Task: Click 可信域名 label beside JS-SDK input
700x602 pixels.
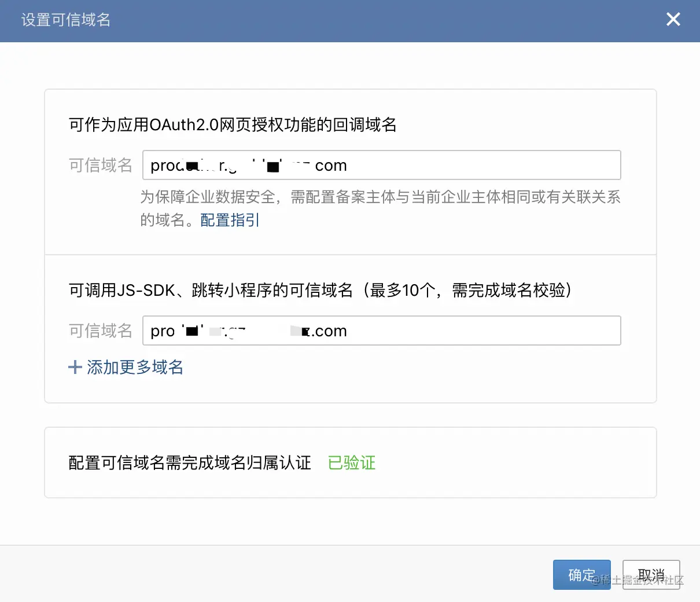Action: (x=100, y=331)
